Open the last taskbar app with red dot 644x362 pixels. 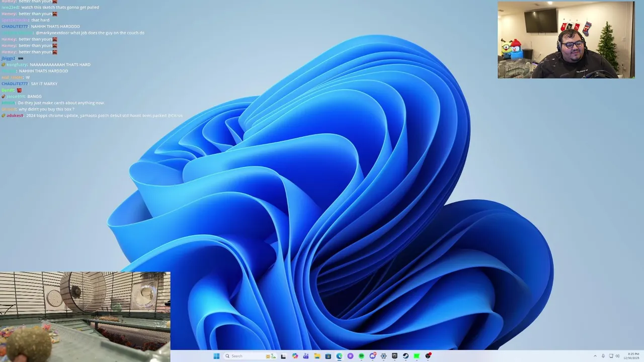pos(428,356)
